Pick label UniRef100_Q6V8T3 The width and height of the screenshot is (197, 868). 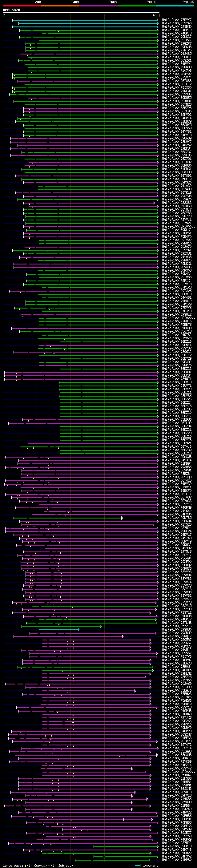(x=177, y=793)
